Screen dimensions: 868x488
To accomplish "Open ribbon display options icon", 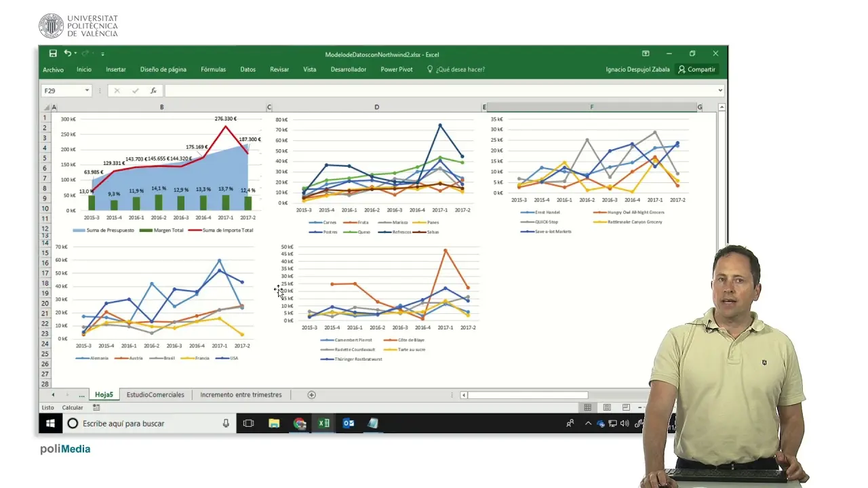I will [646, 54].
